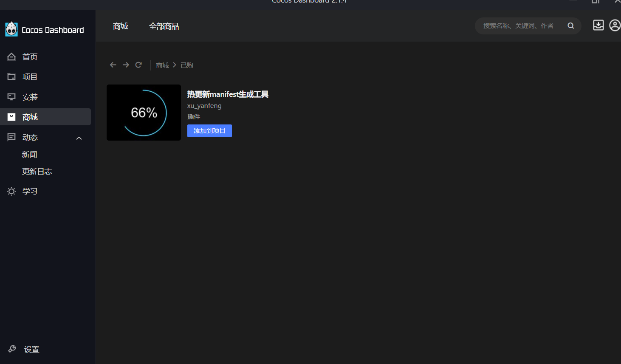This screenshot has height=364, width=621.
Task: Click the 商城 breadcrumb link
Action: pos(163,65)
